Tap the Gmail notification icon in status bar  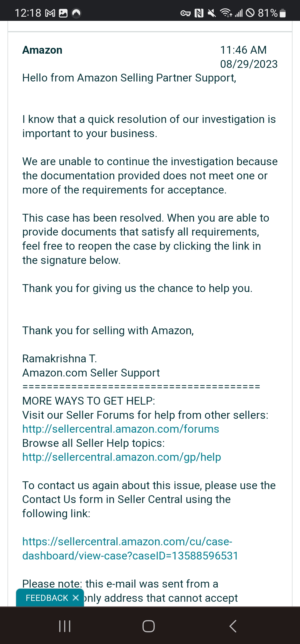point(50,13)
